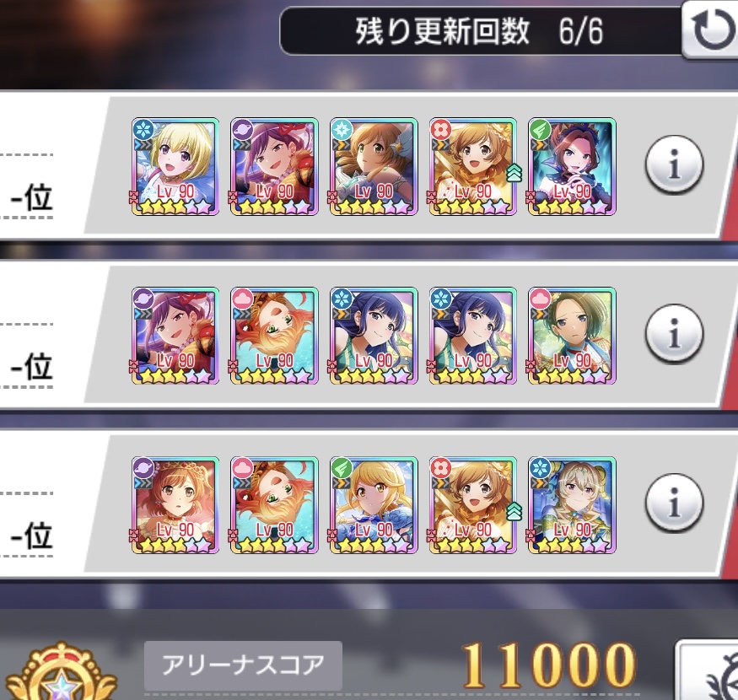Click the 残り更新回数 6/6 counter bar
Screen dimensions: 738x700
(480, 31)
